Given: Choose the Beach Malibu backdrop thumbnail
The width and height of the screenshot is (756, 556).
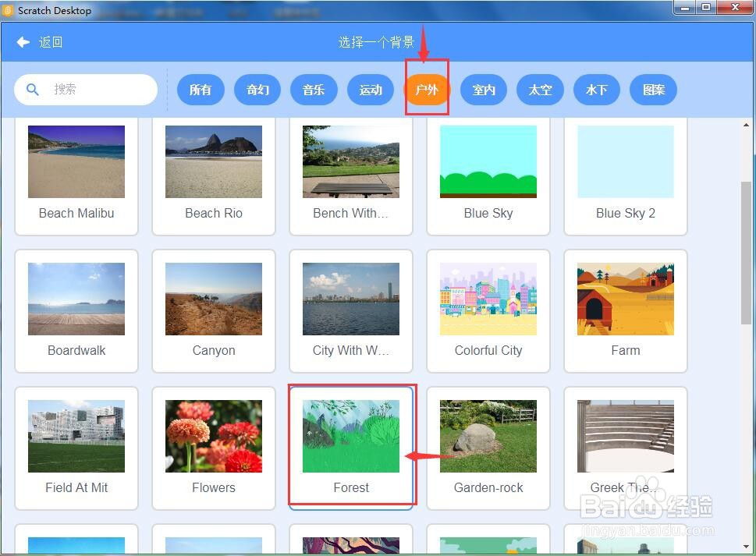Looking at the screenshot, I should (76, 162).
